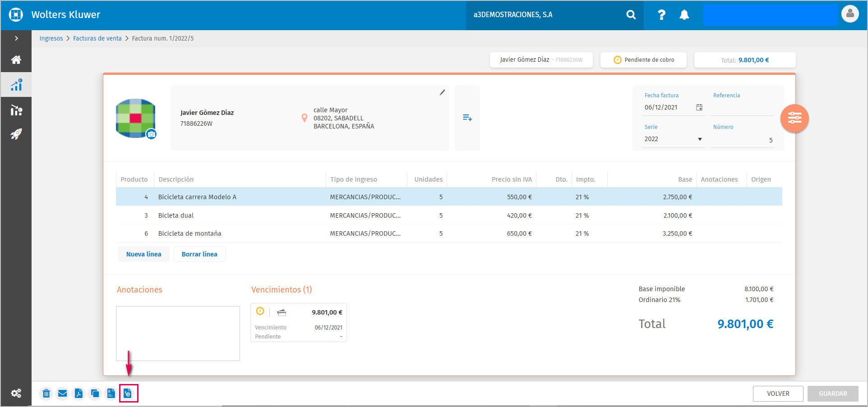
Task: Open the search magnifier in the header
Action: click(631, 15)
